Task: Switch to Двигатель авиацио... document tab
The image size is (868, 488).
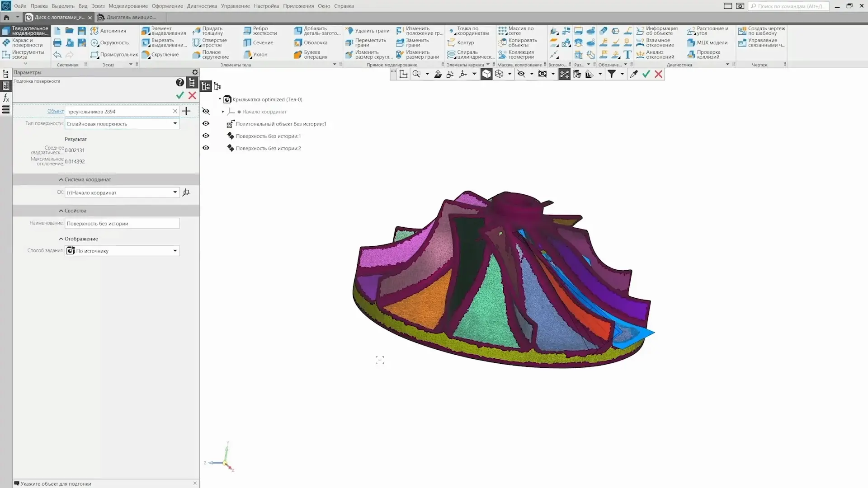Action: 131,17
